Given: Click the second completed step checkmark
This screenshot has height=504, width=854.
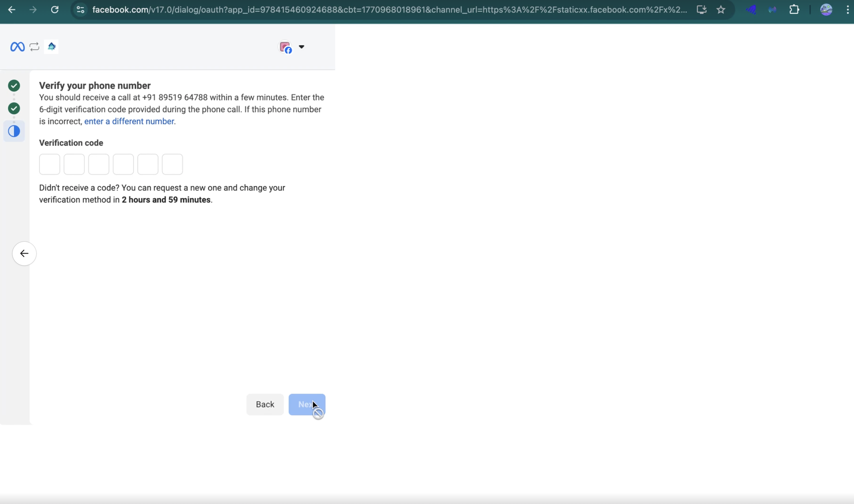Looking at the screenshot, I should [x=14, y=108].
